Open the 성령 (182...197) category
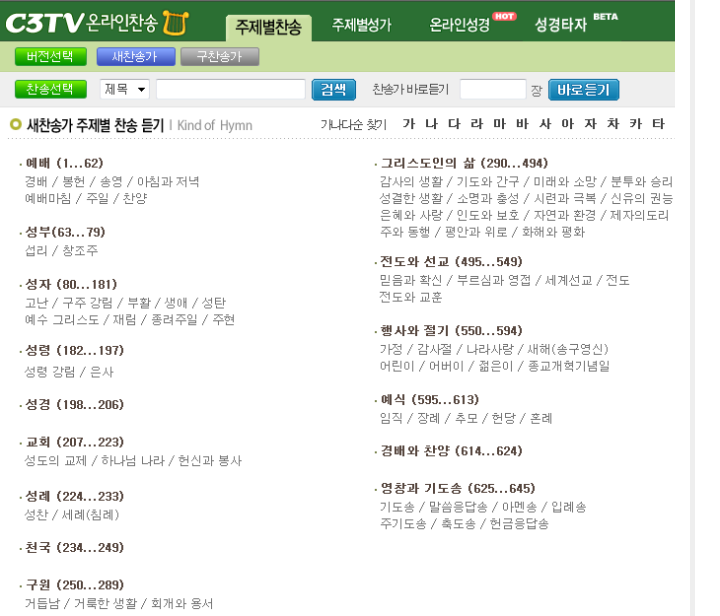The image size is (720, 616). (74, 351)
